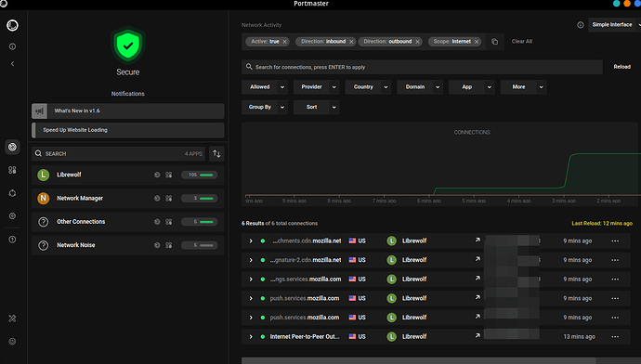The image size is (641, 364).
Task: Focus the search for connections field
Action: 422,67
